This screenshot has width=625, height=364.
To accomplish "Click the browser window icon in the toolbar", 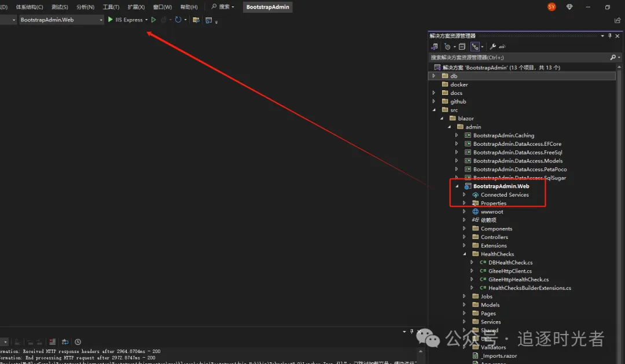I will click(208, 20).
